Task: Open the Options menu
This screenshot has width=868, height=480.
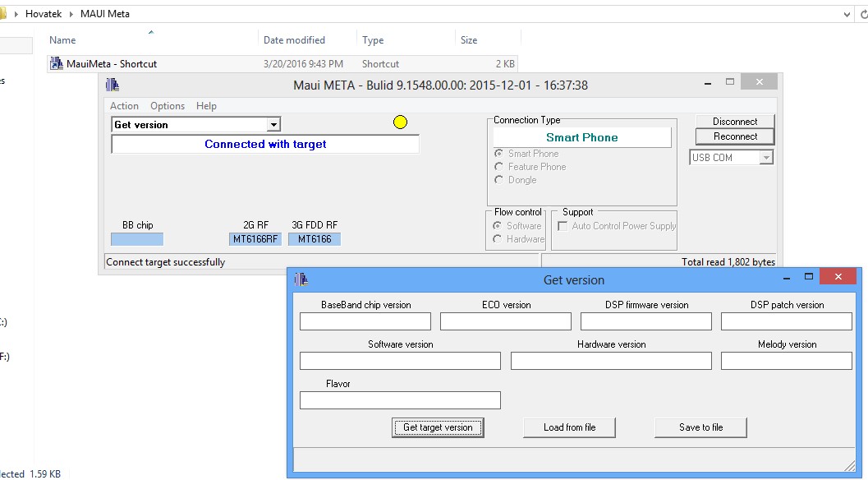Action: pyautogui.click(x=168, y=105)
